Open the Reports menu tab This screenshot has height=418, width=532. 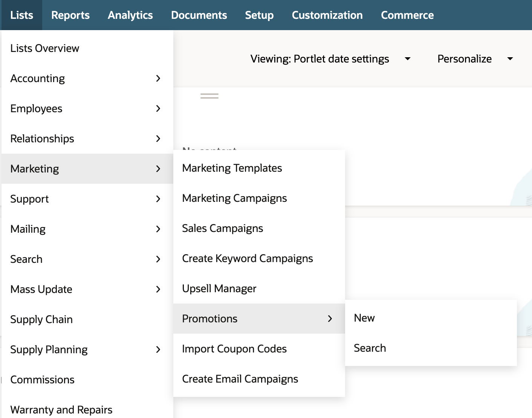70,15
